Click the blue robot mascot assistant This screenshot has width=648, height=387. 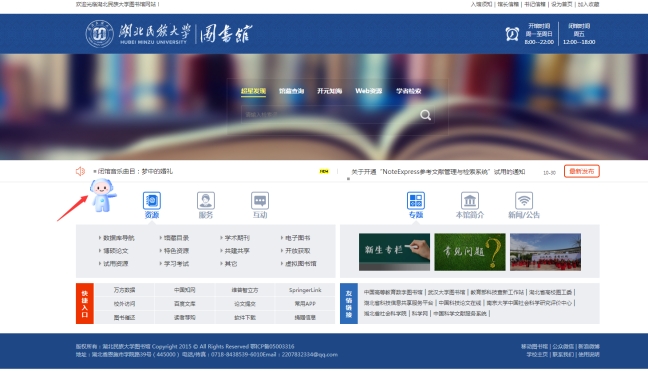(x=102, y=195)
